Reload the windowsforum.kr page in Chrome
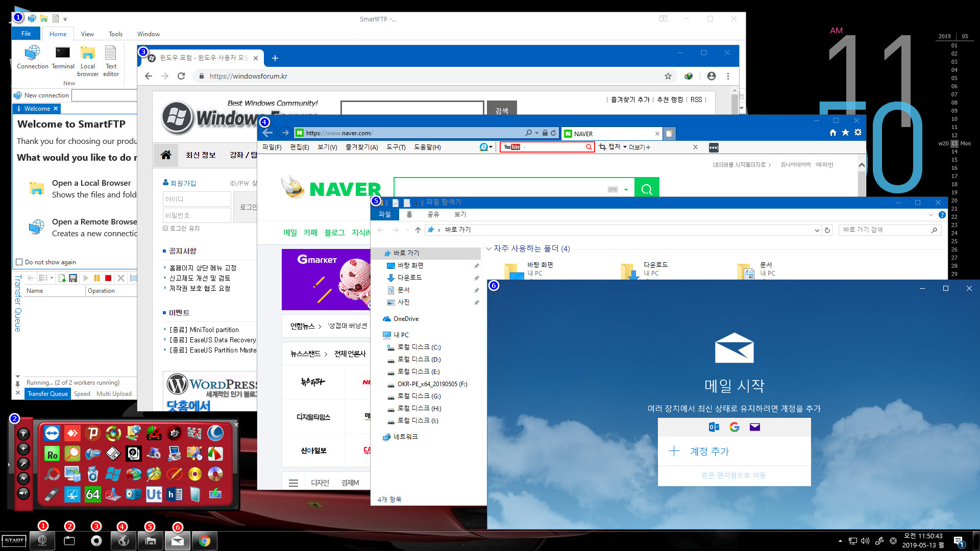The height and width of the screenshot is (551, 980). click(x=181, y=76)
